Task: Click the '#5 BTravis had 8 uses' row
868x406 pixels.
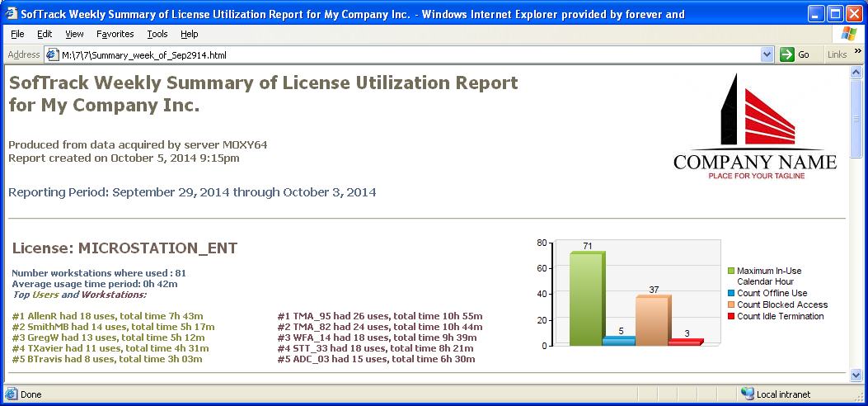Action: point(107,359)
